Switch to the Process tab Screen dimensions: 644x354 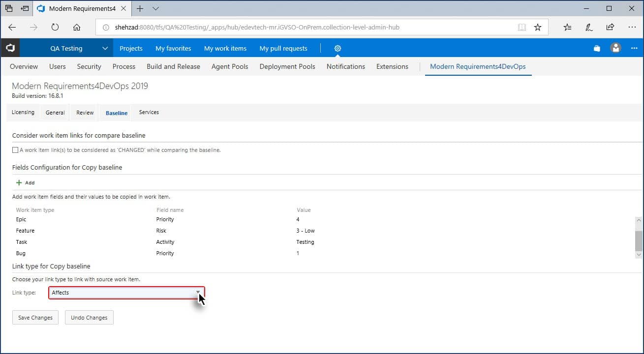tap(124, 66)
